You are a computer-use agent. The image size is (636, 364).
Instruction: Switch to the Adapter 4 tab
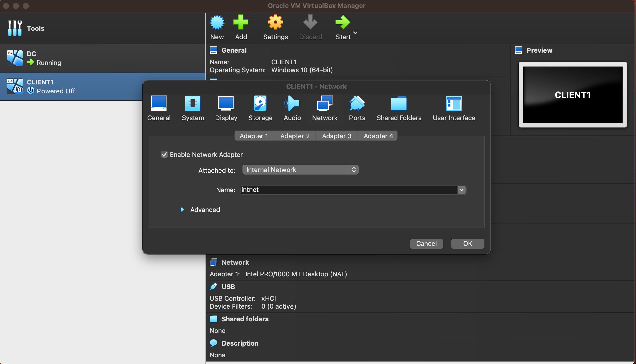pyautogui.click(x=378, y=136)
